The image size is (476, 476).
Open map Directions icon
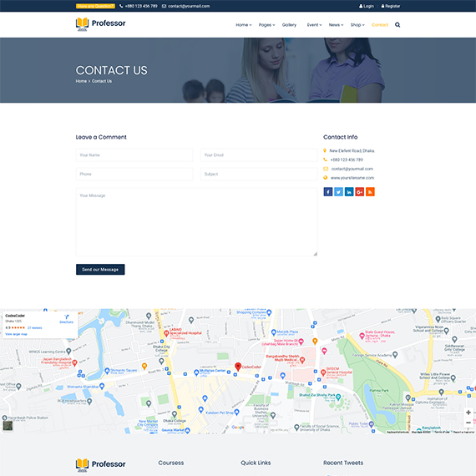pyautogui.click(x=67, y=318)
